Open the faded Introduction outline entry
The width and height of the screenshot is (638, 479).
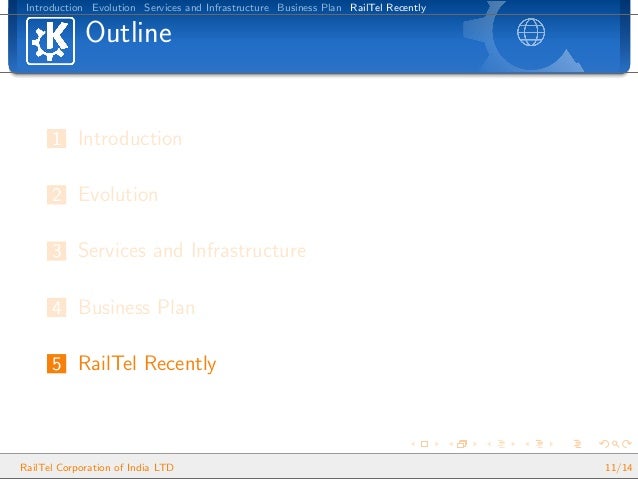click(x=130, y=139)
